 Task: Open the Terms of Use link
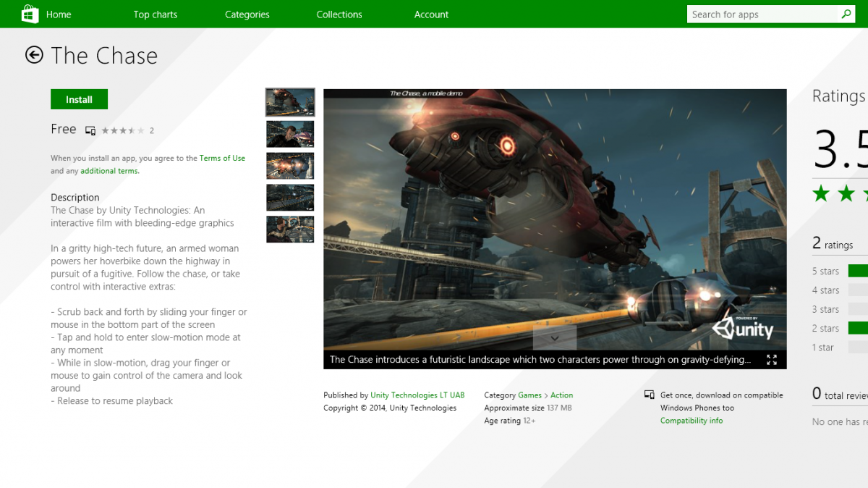pyautogui.click(x=223, y=158)
